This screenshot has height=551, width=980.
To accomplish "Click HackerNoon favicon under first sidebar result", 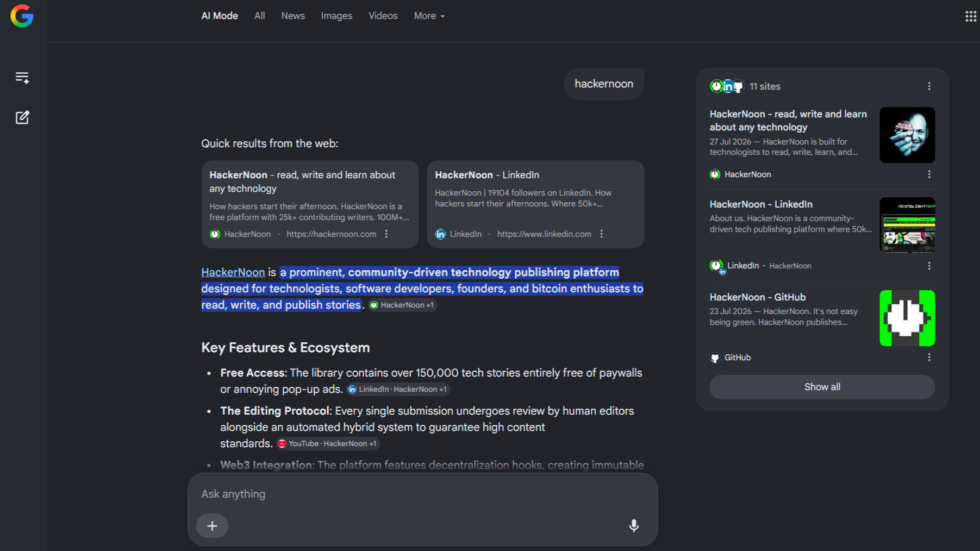I will 715,174.
